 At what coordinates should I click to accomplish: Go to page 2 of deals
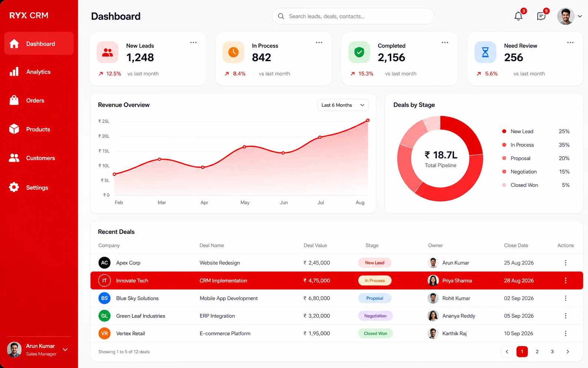[x=537, y=352]
